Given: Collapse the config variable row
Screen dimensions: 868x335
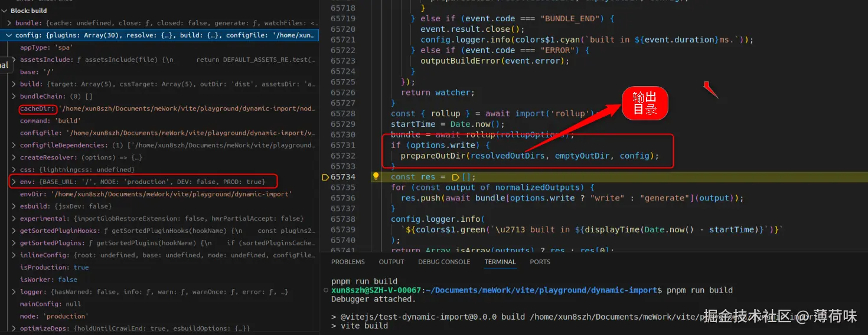Looking at the screenshot, I should click(x=9, y=35).
